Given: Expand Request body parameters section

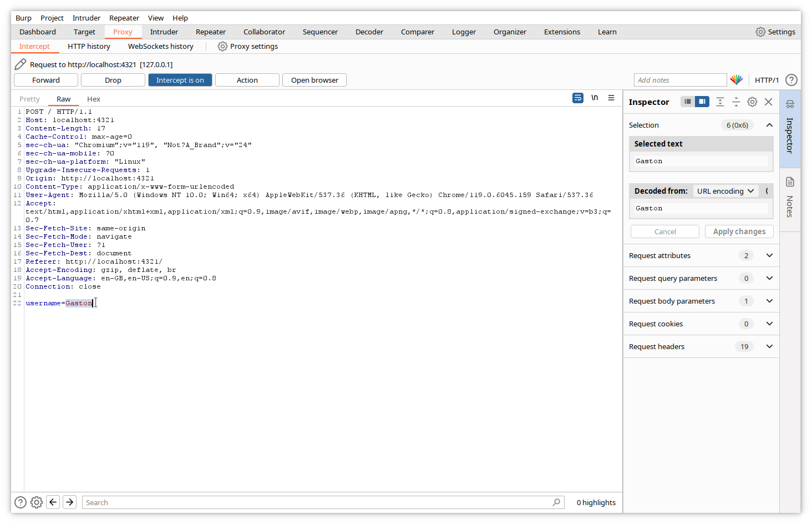Looking at the screenshot, I should pyautogui.click(x=769, y=301).
